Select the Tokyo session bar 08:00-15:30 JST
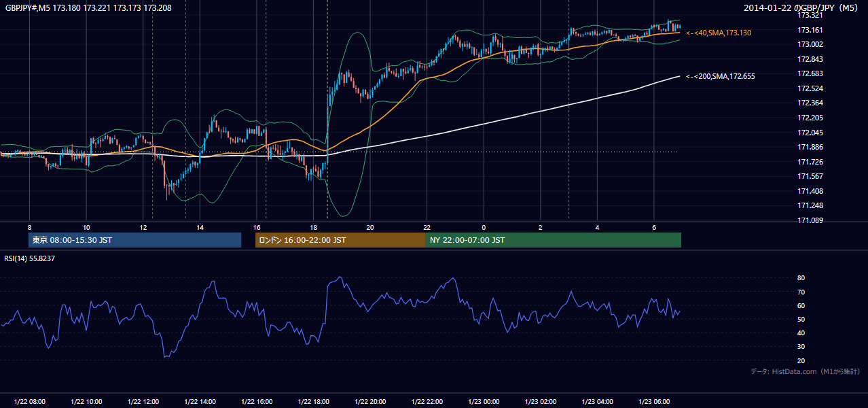868x408 pixels. coord(134,240)
